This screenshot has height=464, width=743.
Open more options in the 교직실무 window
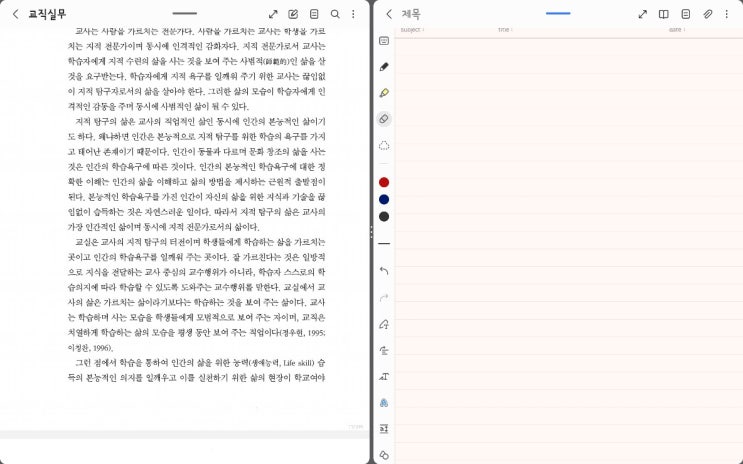[353, 14]
